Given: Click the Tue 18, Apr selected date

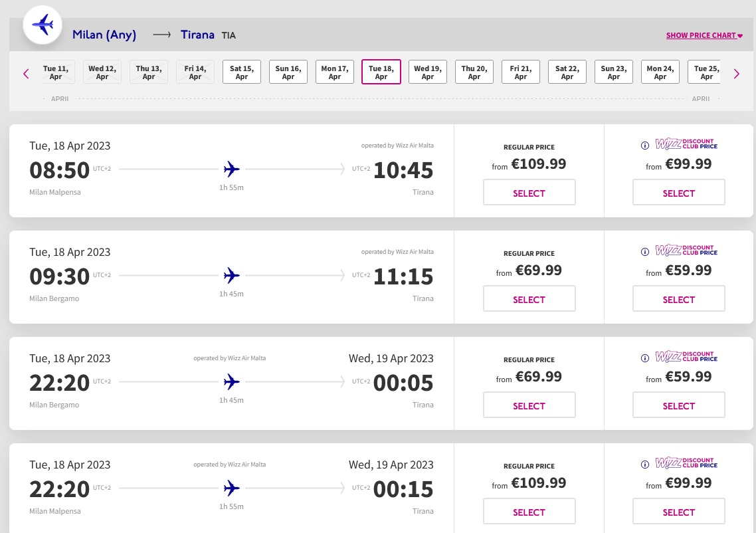Looking at the screenshot, I should coord(381,72).
